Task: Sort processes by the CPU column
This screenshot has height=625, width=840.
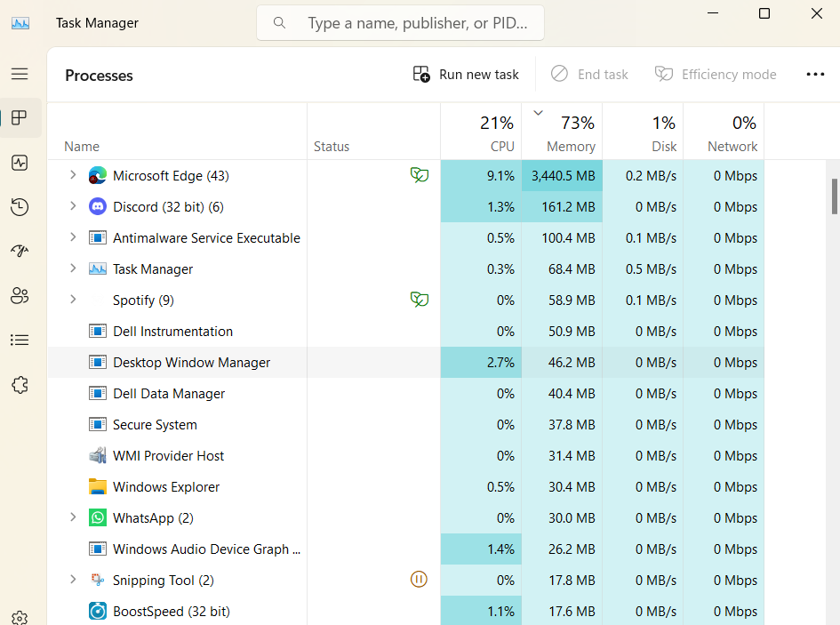Action: (481, 133)
